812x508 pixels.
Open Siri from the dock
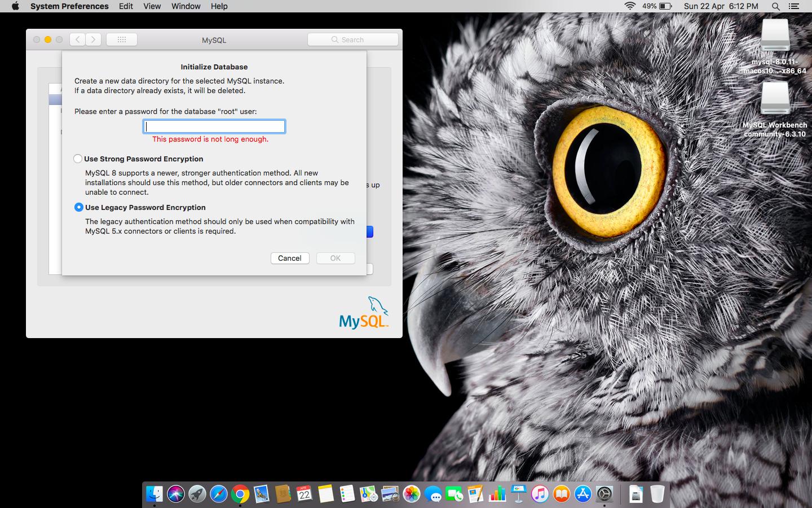175,494
